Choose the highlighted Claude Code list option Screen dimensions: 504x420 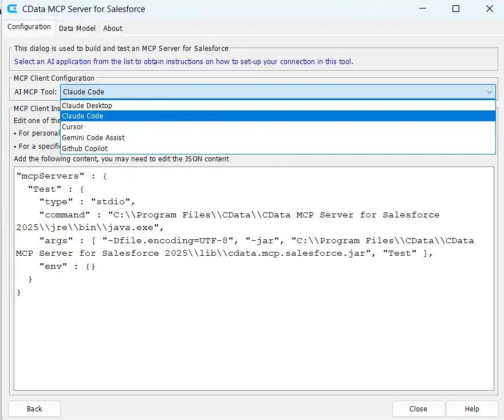click(x=82, y=116)
